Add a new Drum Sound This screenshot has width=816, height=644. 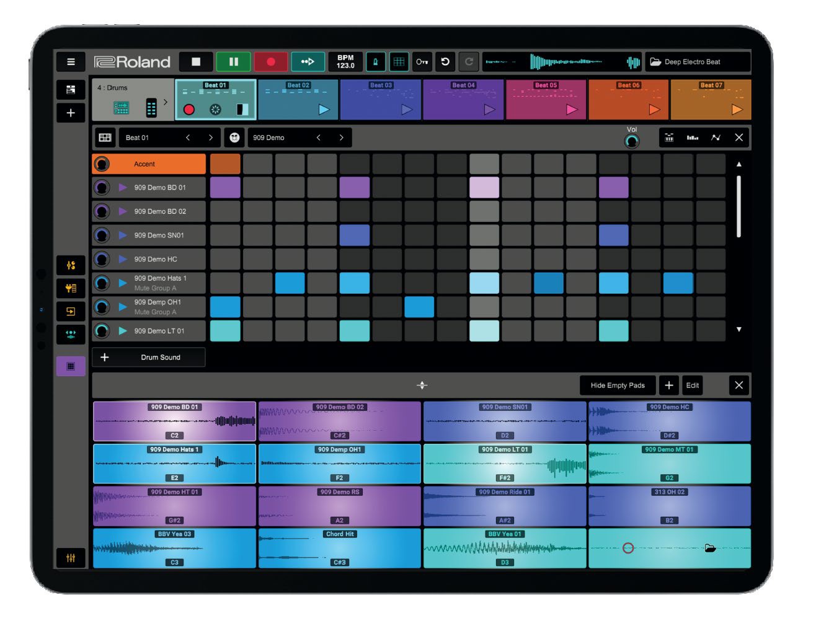[149, 358]
